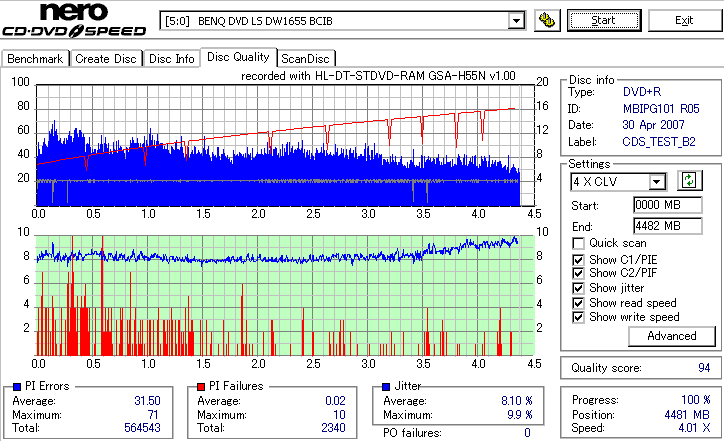The image size is (724, 441).
Task: Click the refresh speed settings icon
Action: 689,180
